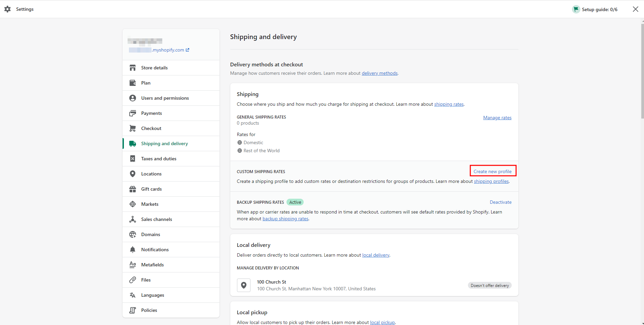Click the Locations pin icon in sidebar
This screenshot has width=644, height=325.
pyautogui.click(x=133, y=174)
